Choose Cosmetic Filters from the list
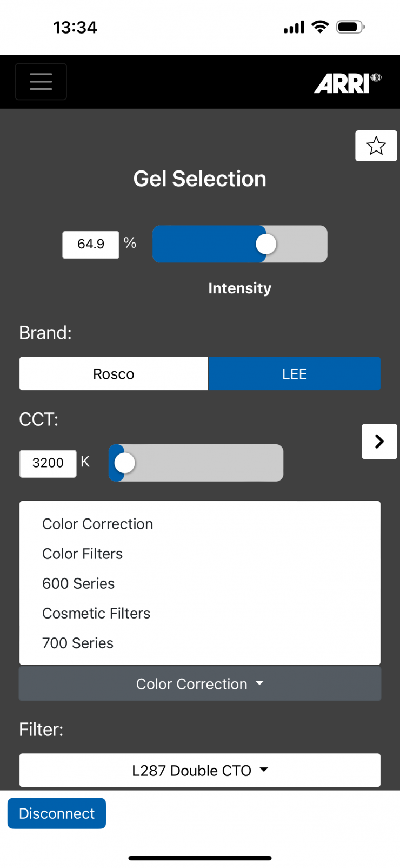This screenshot has width=400, height=868. tap(96, 613)
